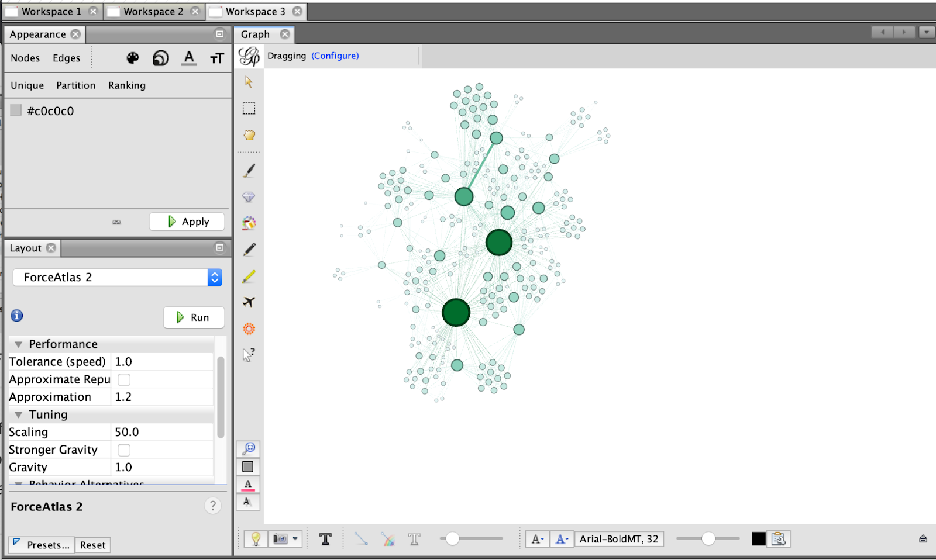The height and width of the screenshot is (560, 936).
Task: Expand the bottom settings panel arrow
Action: coord(923,539)
